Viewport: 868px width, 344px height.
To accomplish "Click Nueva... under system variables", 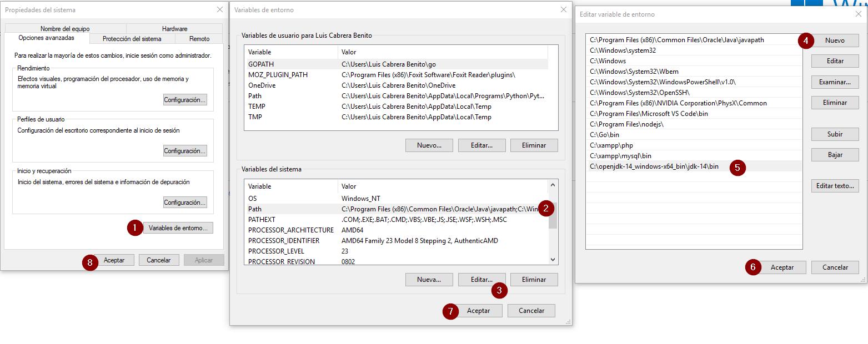I will (429, 280).
